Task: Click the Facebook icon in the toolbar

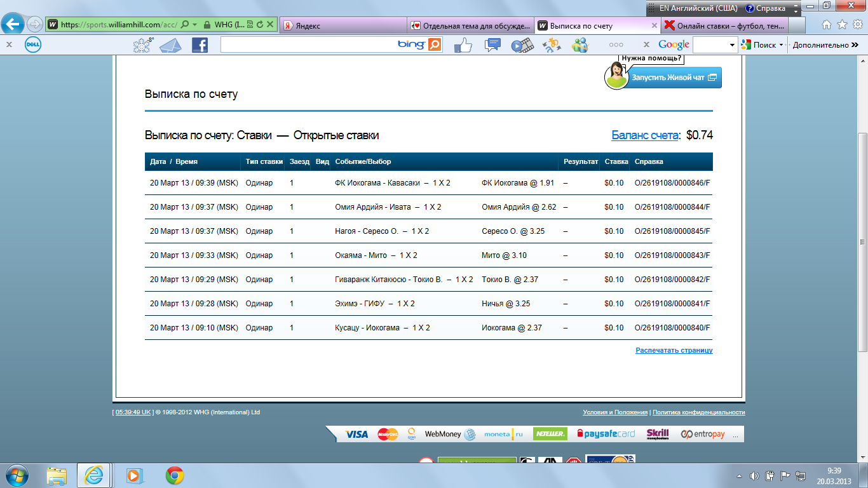Action: 200,45
